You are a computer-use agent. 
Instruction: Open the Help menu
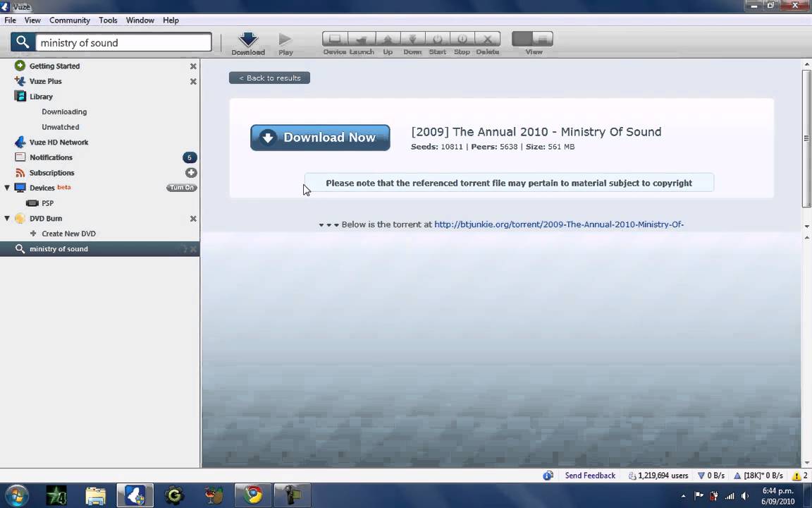click(171, 20)
